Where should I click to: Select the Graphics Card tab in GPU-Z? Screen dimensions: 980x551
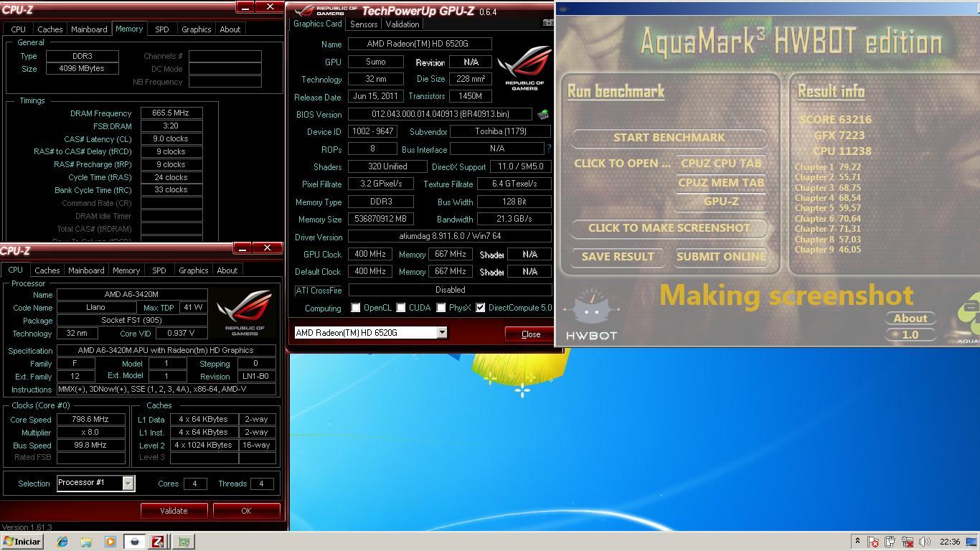point(318,24)
